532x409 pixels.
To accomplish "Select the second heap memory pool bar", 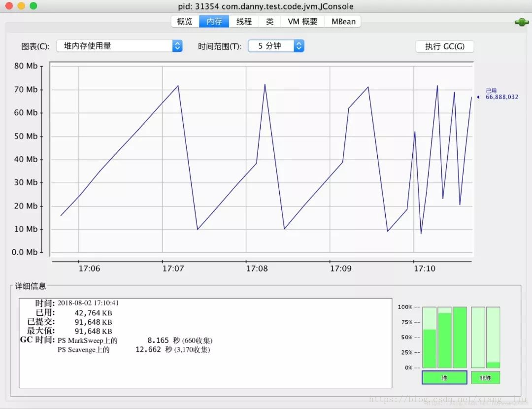I will pyautogui.click(x=444, y=337).
